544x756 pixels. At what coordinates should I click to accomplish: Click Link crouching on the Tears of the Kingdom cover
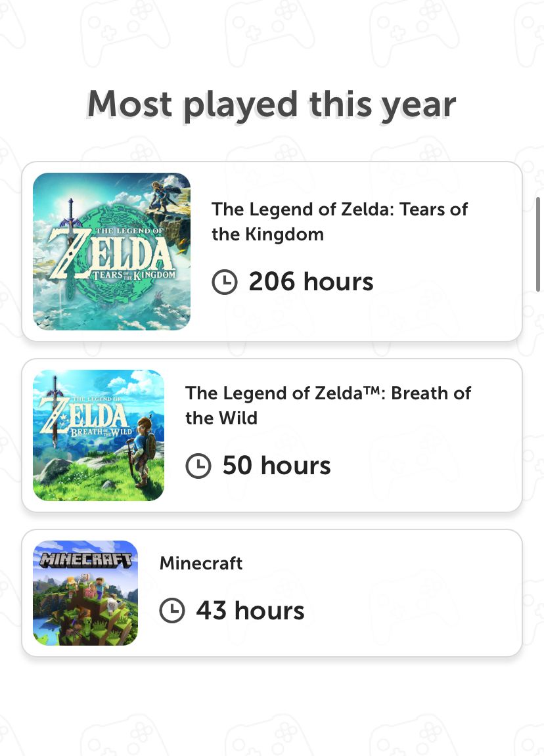(x=160, y=196)
